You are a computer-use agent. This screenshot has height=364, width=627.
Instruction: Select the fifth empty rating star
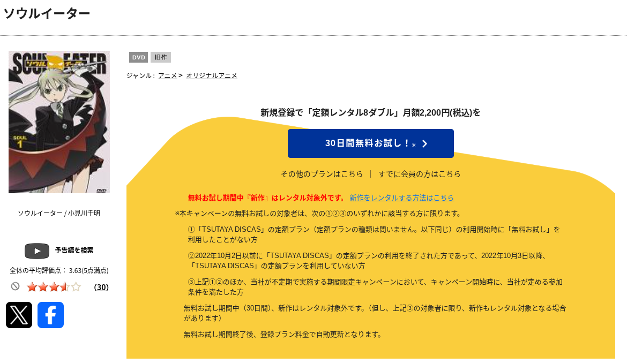[76, 287]
